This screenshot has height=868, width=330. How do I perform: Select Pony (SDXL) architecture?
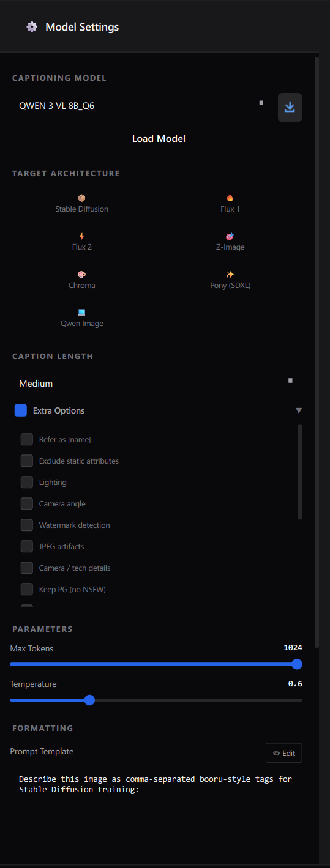[230, 280]
